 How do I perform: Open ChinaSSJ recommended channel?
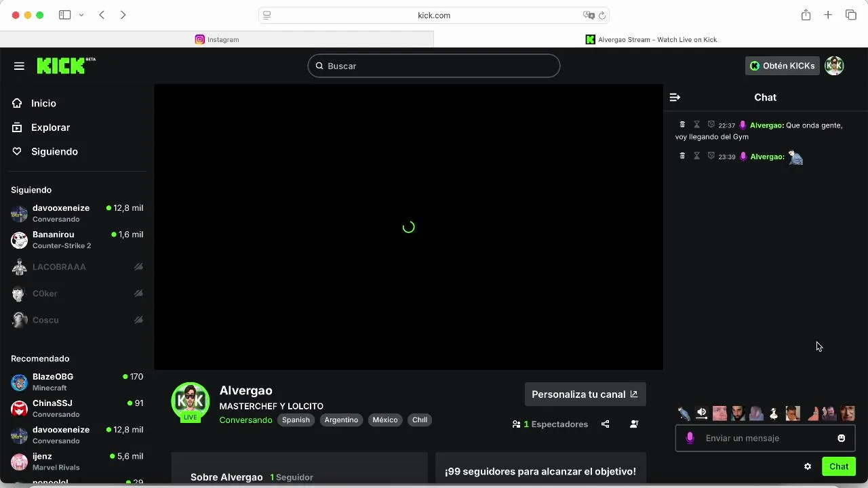coord(77,409)
